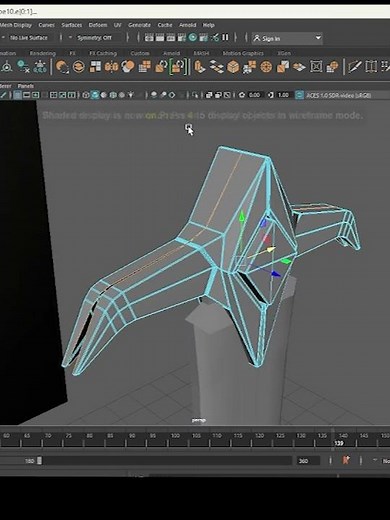Click the orange faceted cube shelf icon
390x520 pixels.
click(x=233, y=67)
